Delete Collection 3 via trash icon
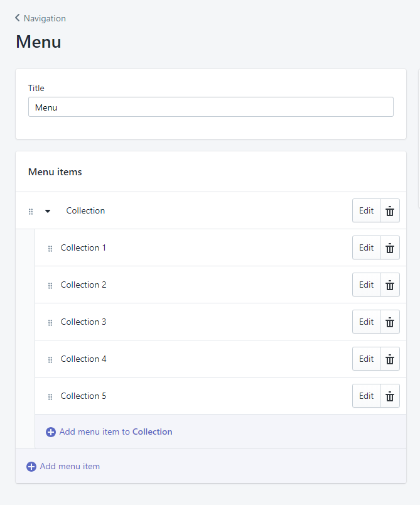 pos(390,322)
